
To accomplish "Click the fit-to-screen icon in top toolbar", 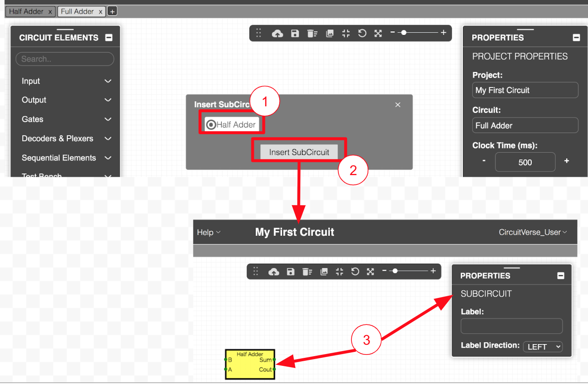I will tap(346, 33).
